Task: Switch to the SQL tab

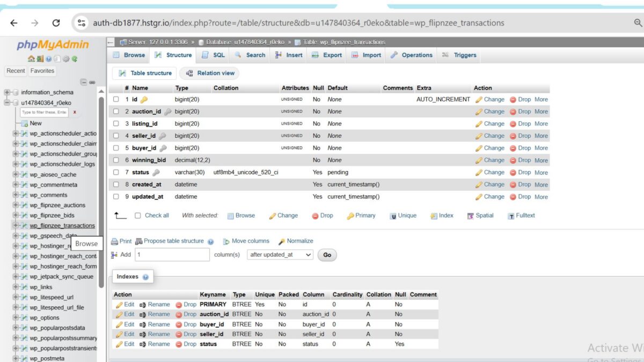Action: point(213,55)
